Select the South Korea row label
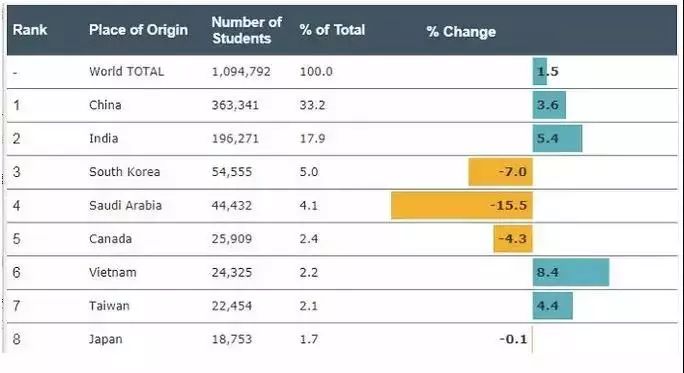 pos(124,172)
